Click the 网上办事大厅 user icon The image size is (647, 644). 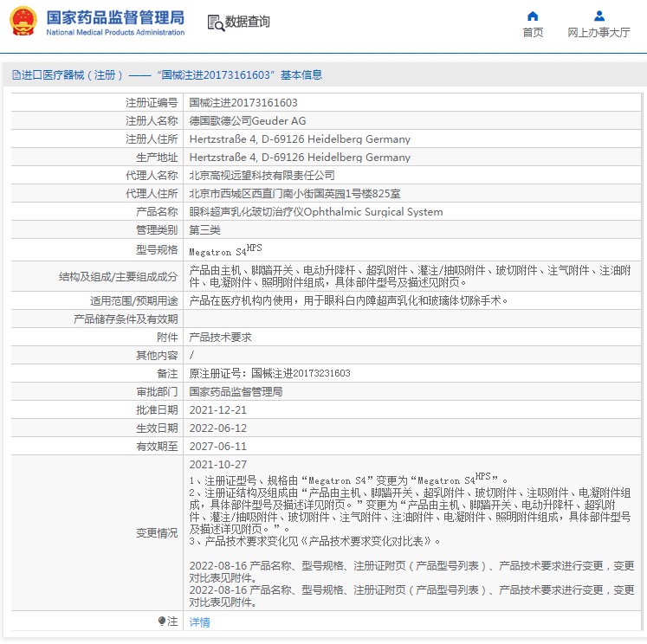(x=599, y=16)
